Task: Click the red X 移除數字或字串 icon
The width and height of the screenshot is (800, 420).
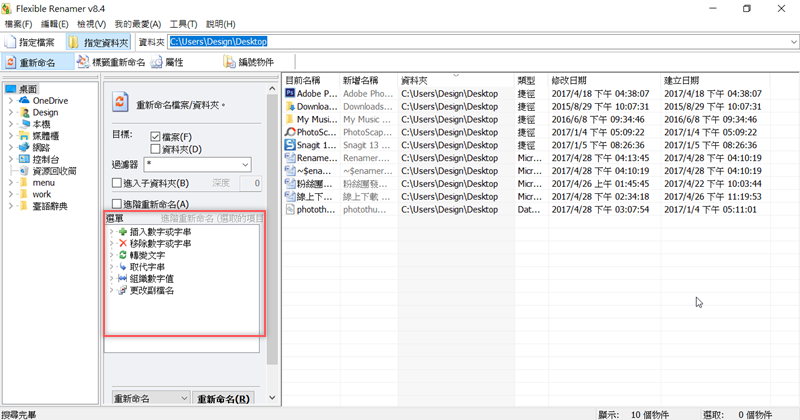Action: click(122, 243)
